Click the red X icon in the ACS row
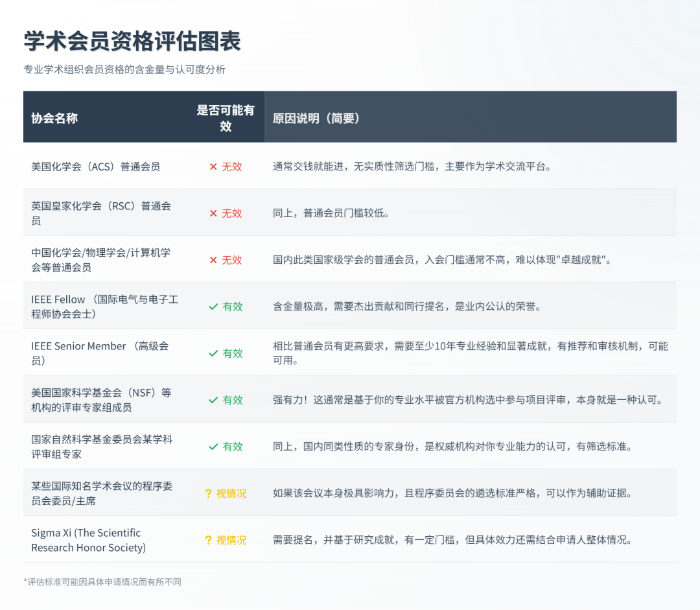 point(213,167)
